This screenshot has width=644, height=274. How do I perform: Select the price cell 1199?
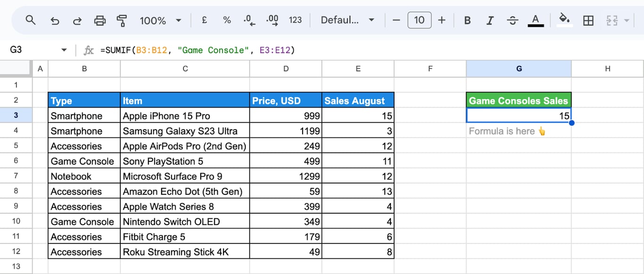(286, 131)
